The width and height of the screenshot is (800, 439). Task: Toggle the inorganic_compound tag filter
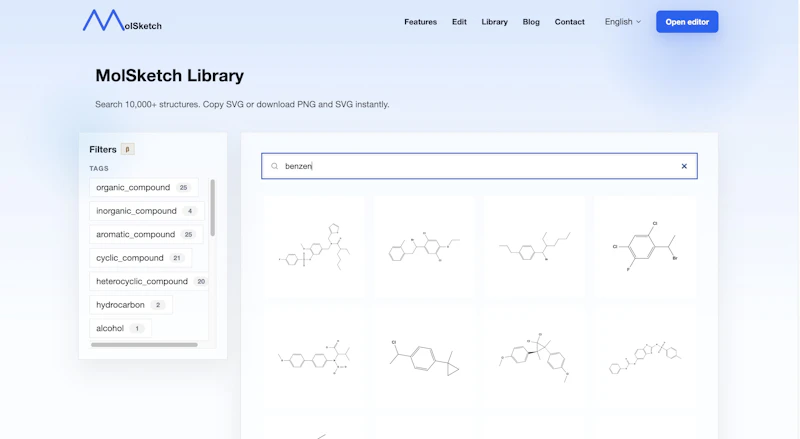point(146,211)
